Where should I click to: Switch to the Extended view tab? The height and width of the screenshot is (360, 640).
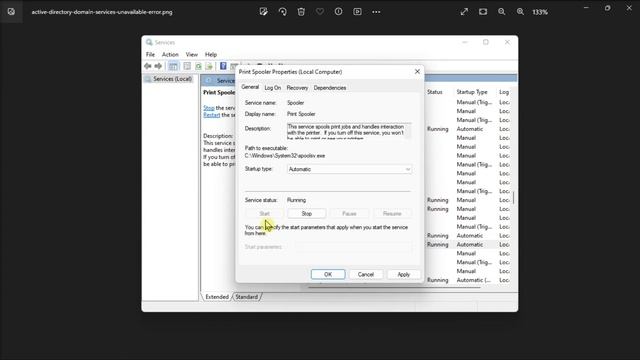point(217,297)
